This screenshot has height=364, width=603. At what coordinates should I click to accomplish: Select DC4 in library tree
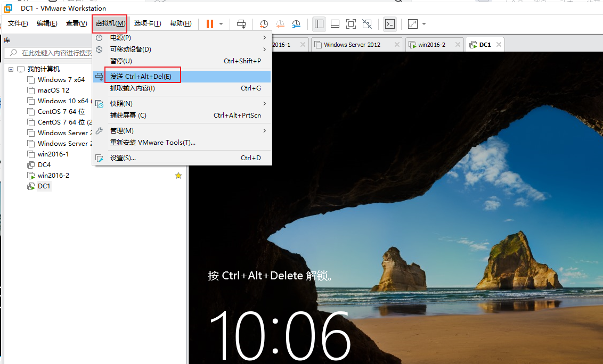click(44, 165)
